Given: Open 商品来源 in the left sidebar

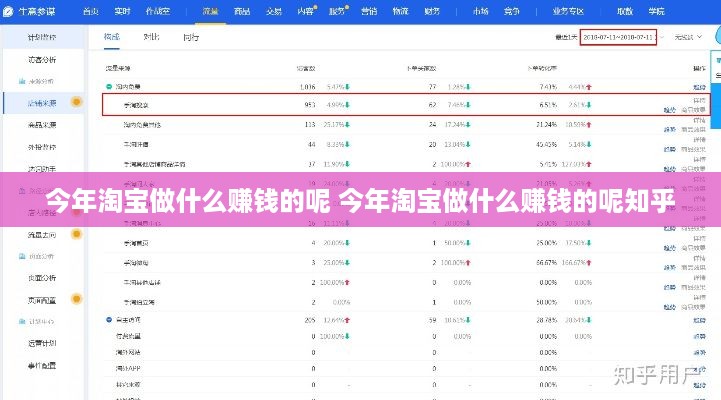Looking at the screenshot, I should click(42, 125).
